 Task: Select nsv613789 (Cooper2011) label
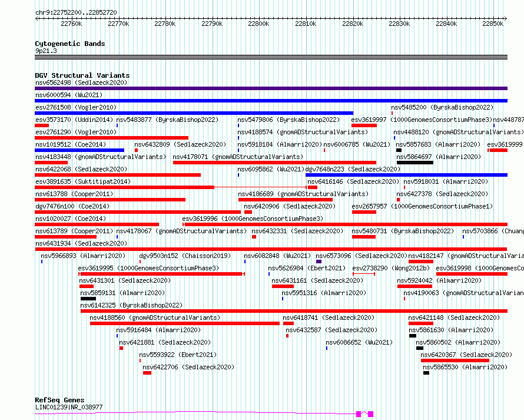(74, 231)
